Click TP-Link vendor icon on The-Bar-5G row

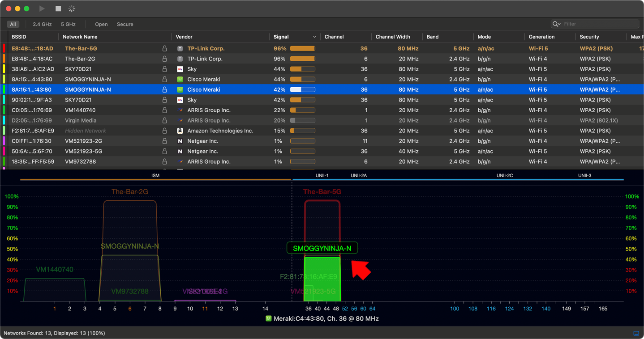coord(180,48)
